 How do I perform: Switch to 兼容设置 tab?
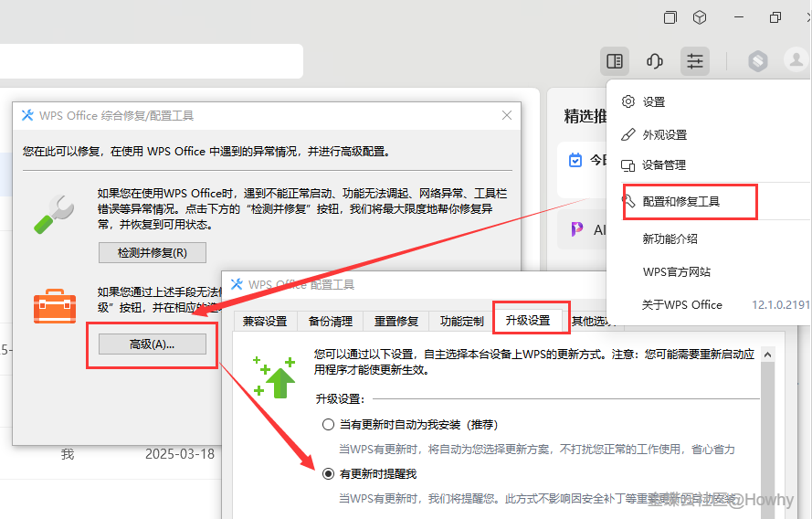tap(265, 321)
